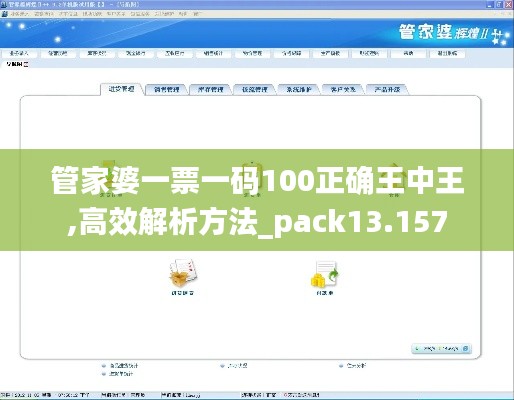Switch to the 销售管理 tab

tap(167, 89)
